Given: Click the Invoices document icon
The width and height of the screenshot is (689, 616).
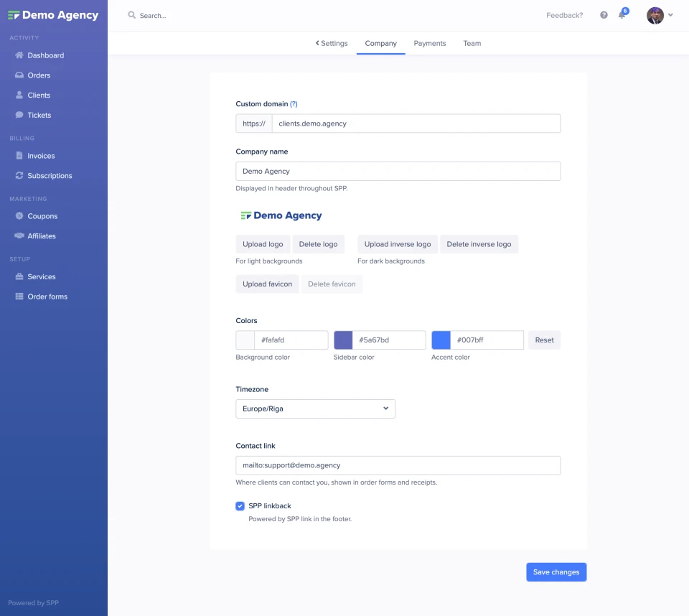Looking at the screenshot, I should point(19,156).
